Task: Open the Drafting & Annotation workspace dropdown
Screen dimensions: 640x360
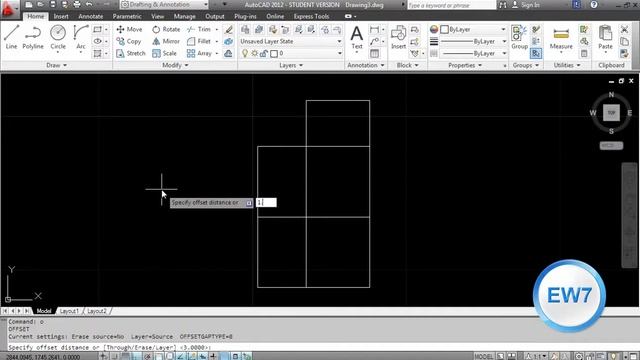Action: pyautogui.click(x=164, y=4)
